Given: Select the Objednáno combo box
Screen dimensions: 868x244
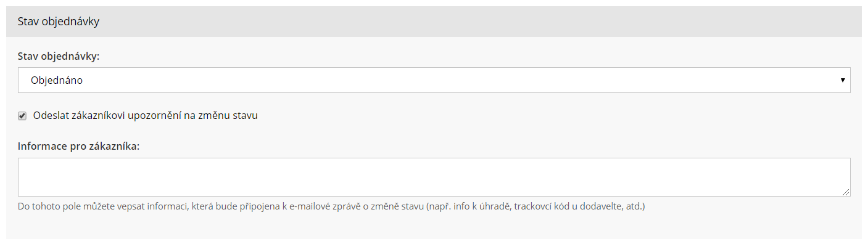Looking at the screenshot, I should click(x=434, y=80).
